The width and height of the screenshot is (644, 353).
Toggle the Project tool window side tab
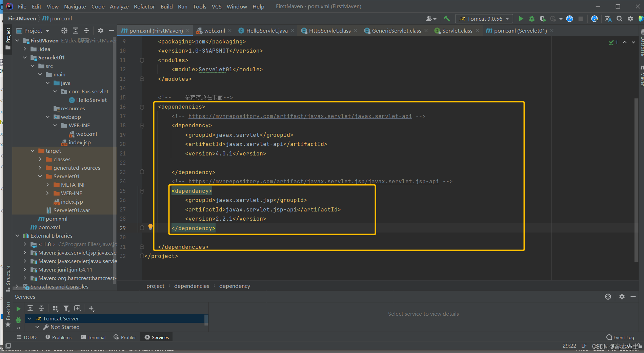coord(8,38)
